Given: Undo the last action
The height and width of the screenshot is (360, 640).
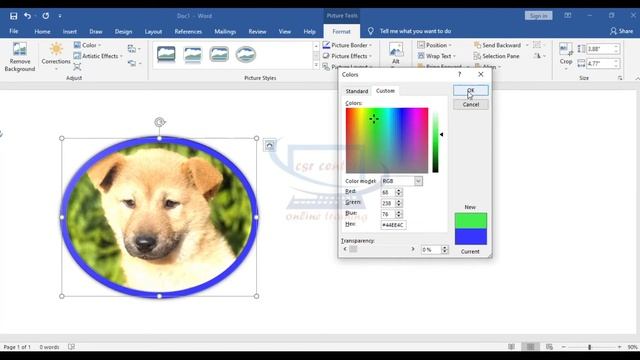Looking at the screenshot, I should (27, 16).
